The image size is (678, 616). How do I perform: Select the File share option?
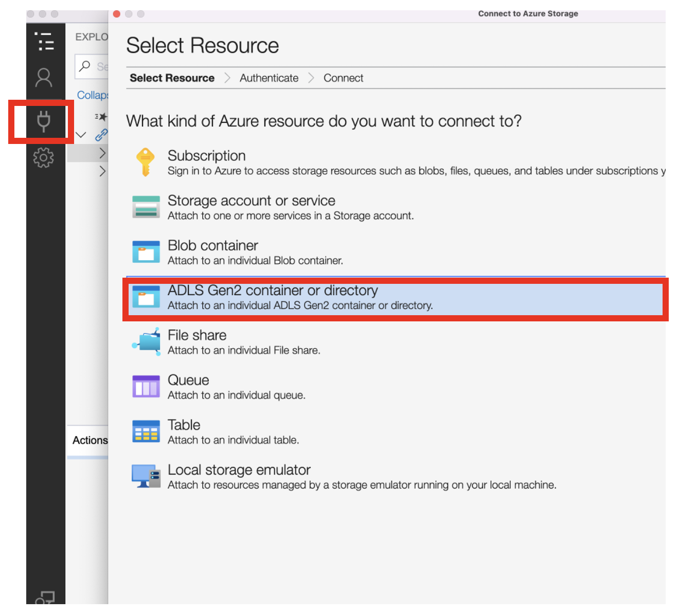[x=396, y=342]
